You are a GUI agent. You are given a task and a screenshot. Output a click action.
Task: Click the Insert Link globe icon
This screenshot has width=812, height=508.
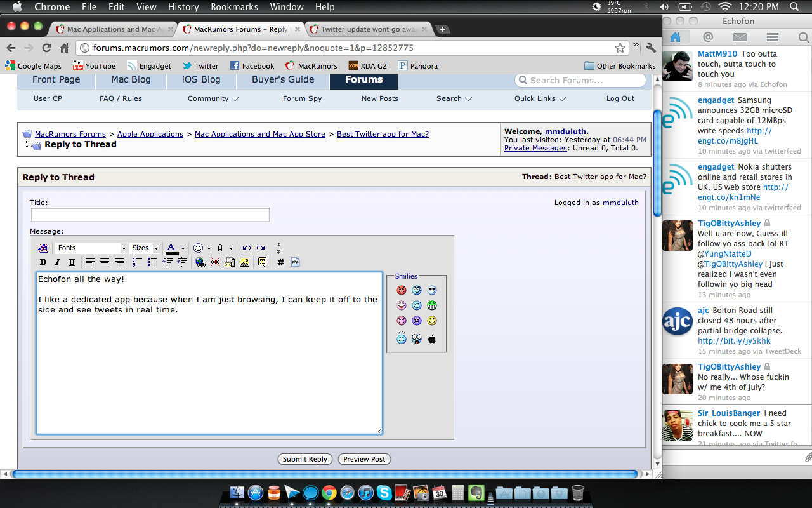(200, 262)
